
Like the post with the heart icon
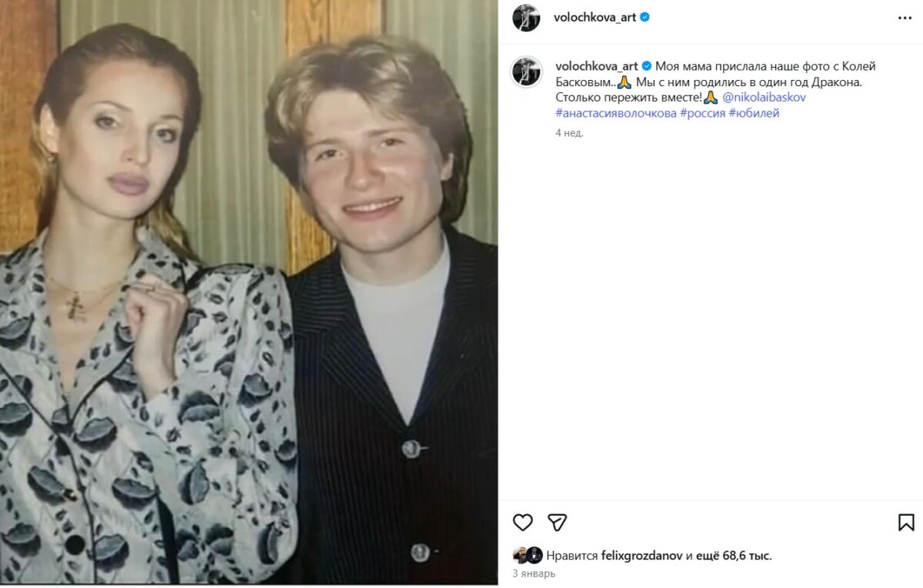[x=523, y=523]
